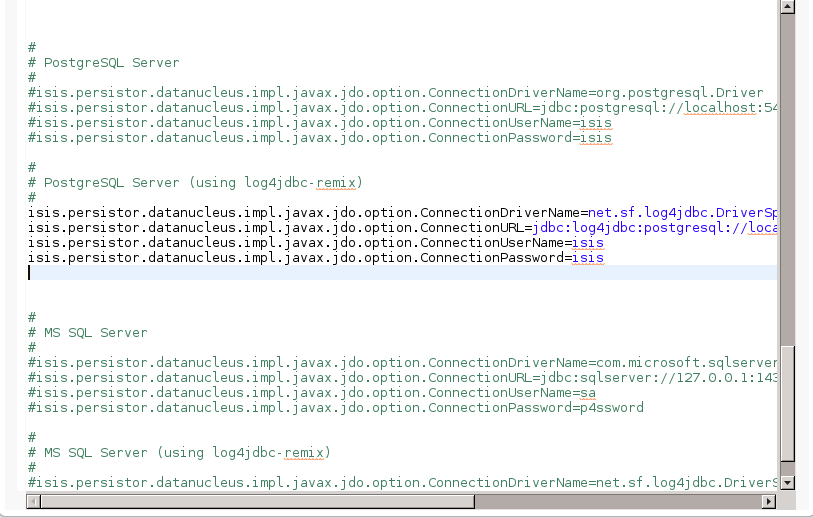Click the commented ConnectionDriverName=org.postgresql.Driver line
Viewport: 813px width, 518px height.
click(396, 93)
